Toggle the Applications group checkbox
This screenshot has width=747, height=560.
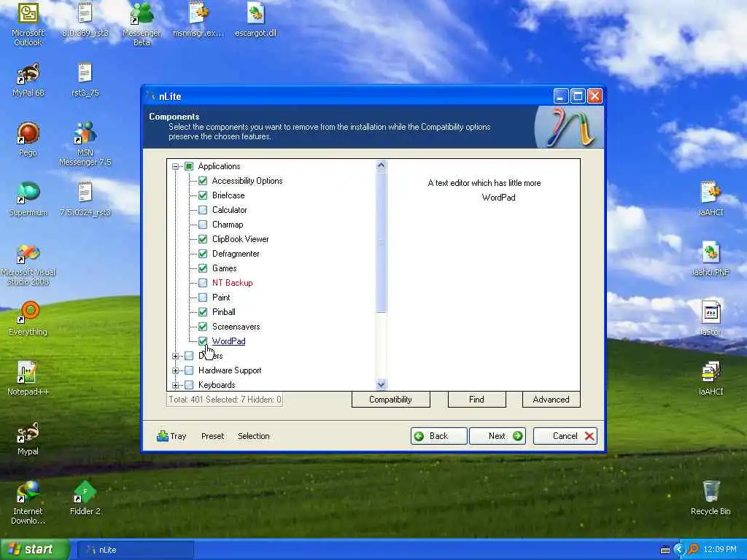(189, 166)
